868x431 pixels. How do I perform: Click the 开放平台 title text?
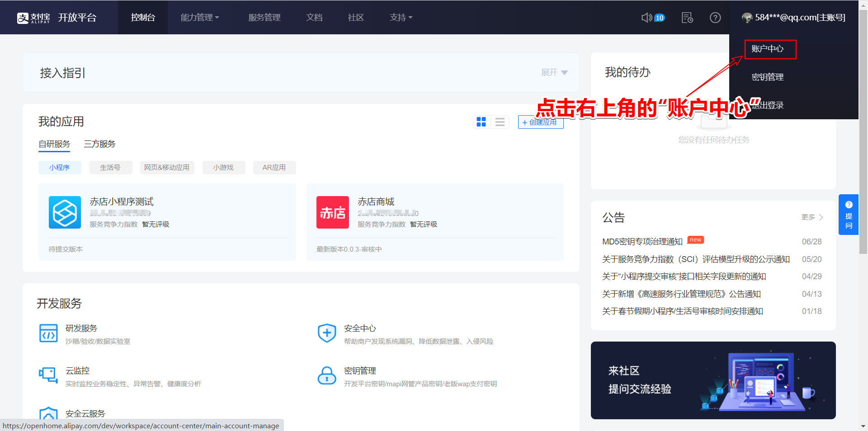[77, 18]
